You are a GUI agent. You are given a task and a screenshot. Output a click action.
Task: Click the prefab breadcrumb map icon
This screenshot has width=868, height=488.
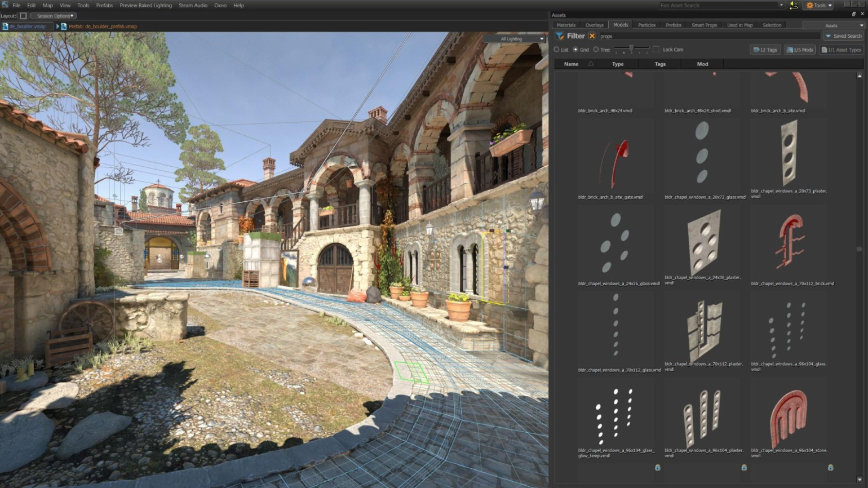click(x=64, y=26)
